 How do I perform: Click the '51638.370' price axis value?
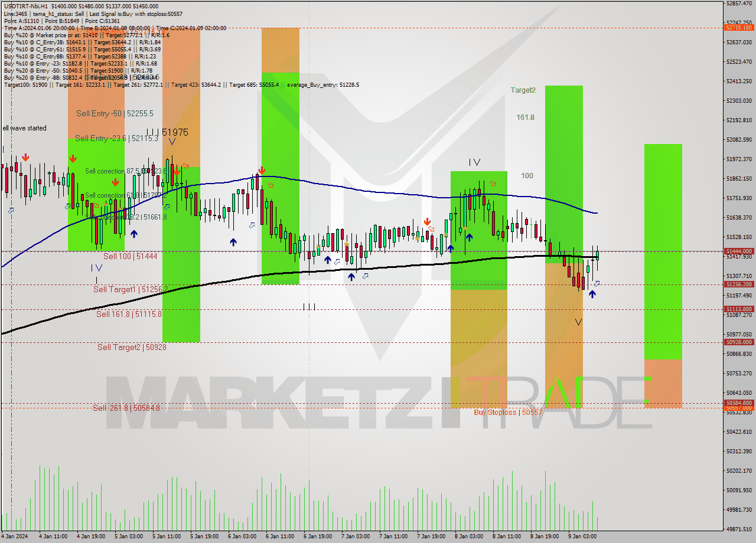(x=739, y=217)
